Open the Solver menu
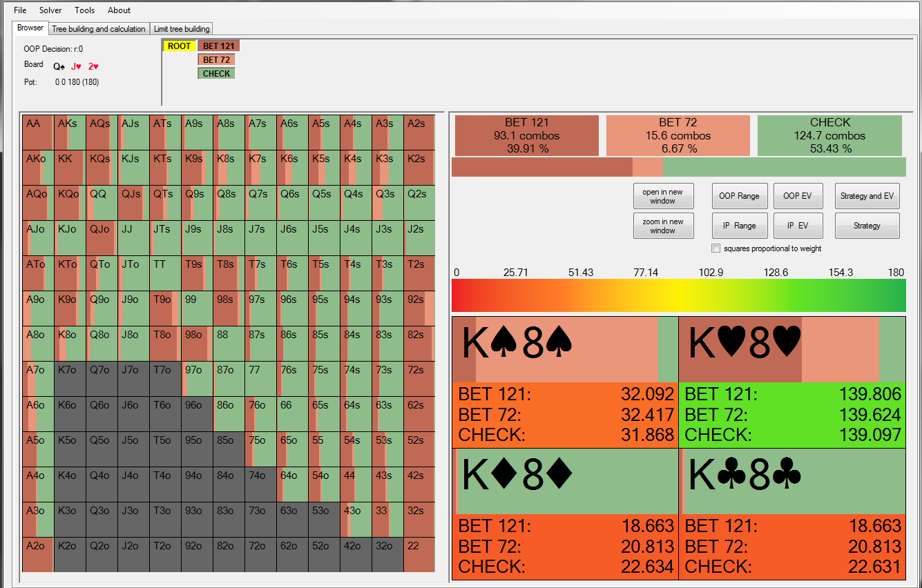The image size is (922, 588). [50, 10]
